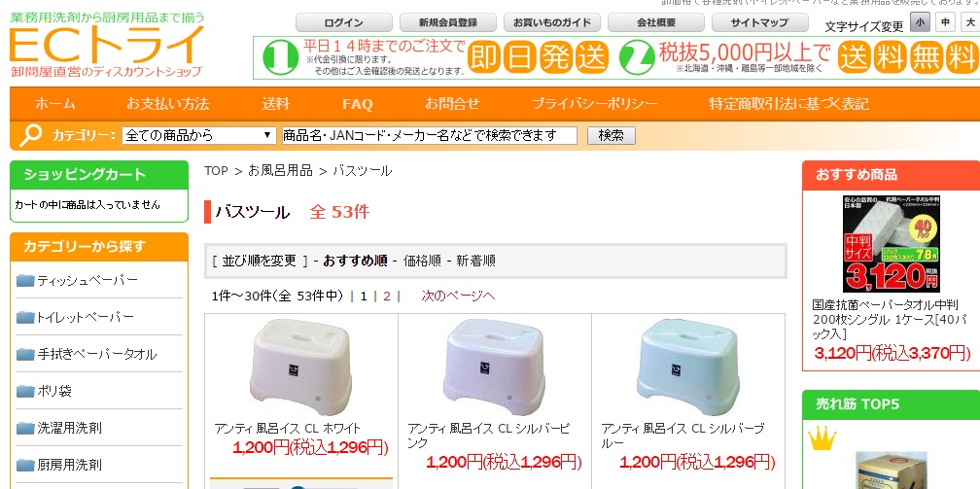This screenshot has width=980, height=489.
Task: Open the 国産抗菌ペーパータオル product thumbnail
Action: click(892, 244)
